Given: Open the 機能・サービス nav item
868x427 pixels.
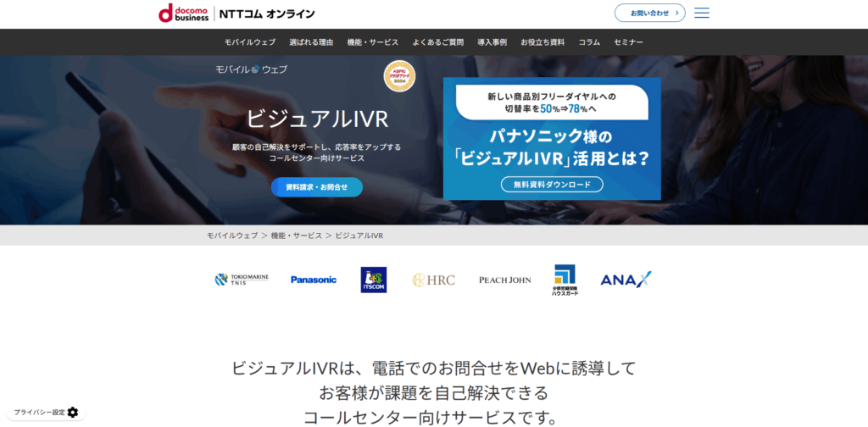Looking at the screenshot, I should pos(373,42).
